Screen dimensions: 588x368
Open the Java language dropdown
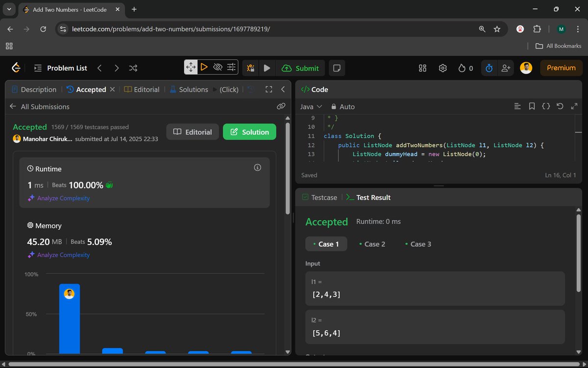point(311,106)
